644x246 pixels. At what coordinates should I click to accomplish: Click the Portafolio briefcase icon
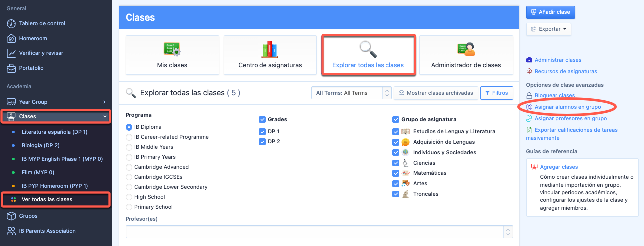pyautogui.click(x=11, y=68)
